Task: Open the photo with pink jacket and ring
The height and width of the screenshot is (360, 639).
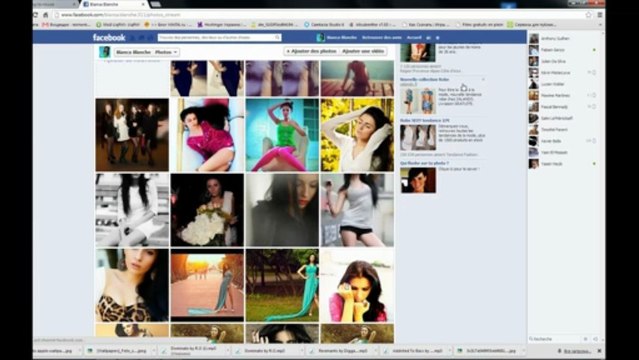Action: [x=357, y=285]
